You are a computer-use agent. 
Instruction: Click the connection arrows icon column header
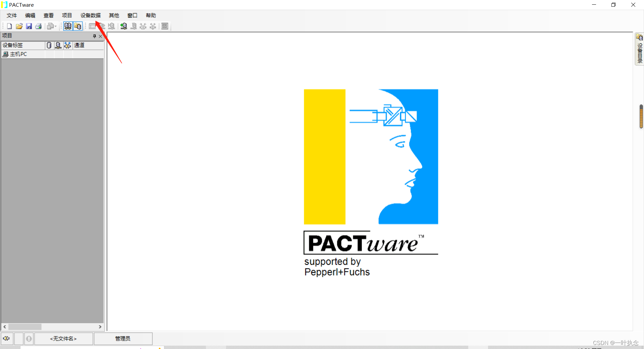(68, 45)
